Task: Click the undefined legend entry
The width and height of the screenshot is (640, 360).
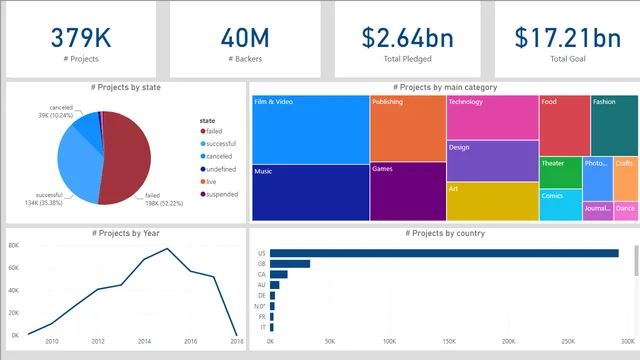Action: tap(218, 169)
